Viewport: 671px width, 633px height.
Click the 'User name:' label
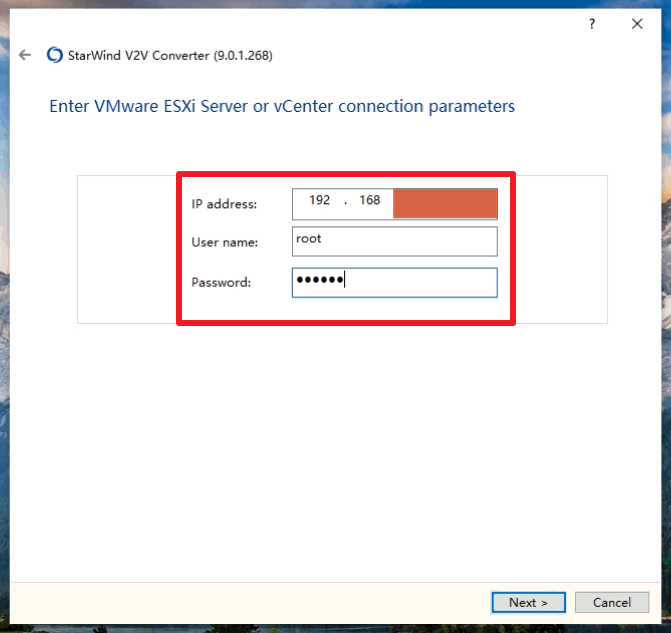click(225, 242)
